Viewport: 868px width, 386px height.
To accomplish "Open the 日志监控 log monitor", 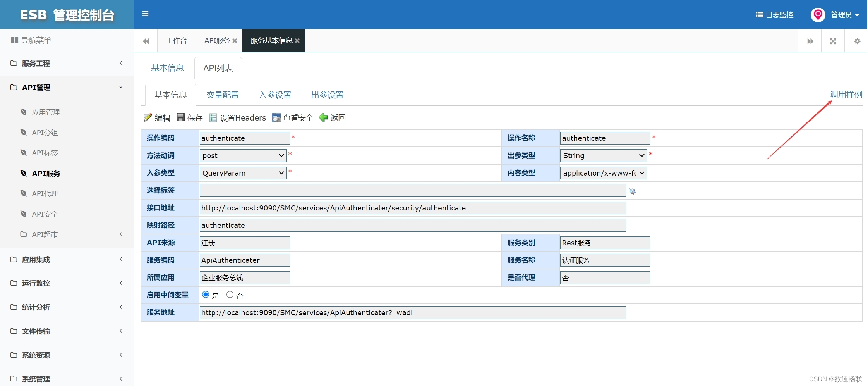I will 775,15.
